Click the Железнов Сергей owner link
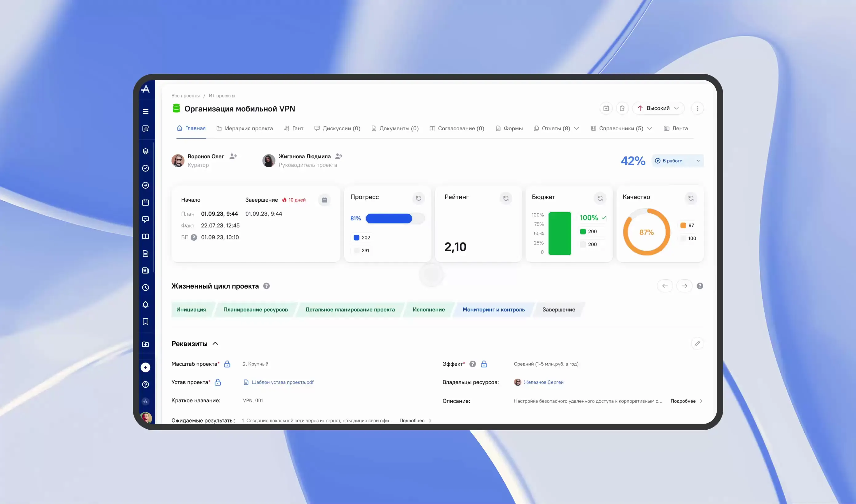The height and width of the screenshot is (504, 856). [x=543, y=382]
